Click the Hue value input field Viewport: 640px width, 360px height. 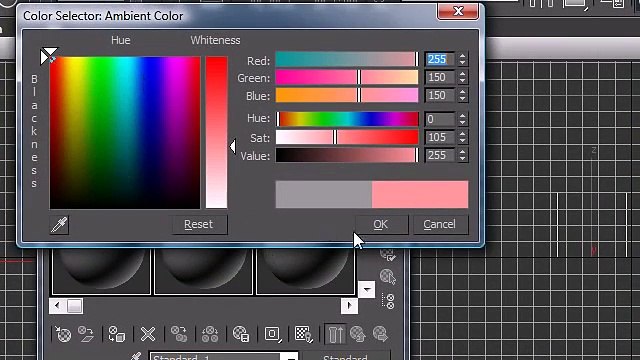pyautogui.click(x=440, y=119)
